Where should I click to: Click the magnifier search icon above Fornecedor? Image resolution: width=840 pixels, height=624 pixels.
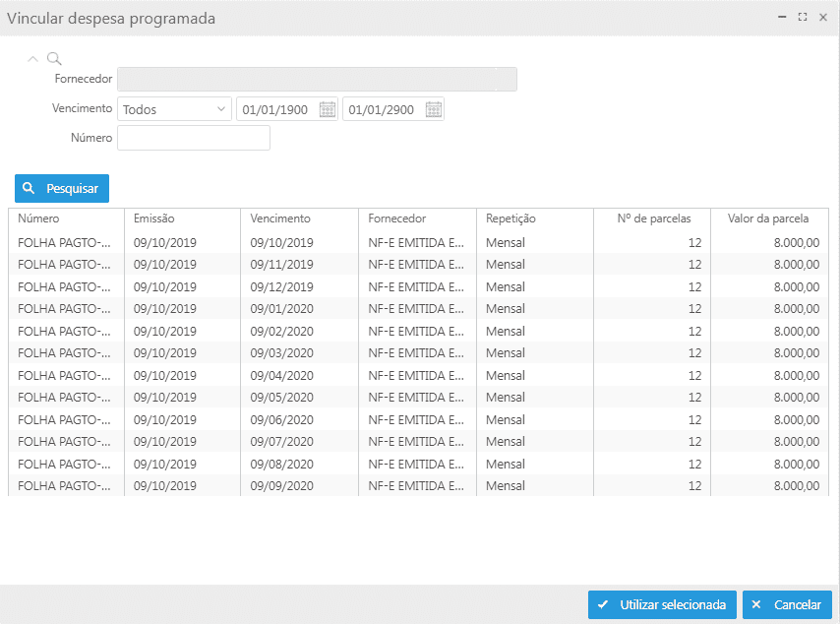pyautogui.click(x=54, y=59)
